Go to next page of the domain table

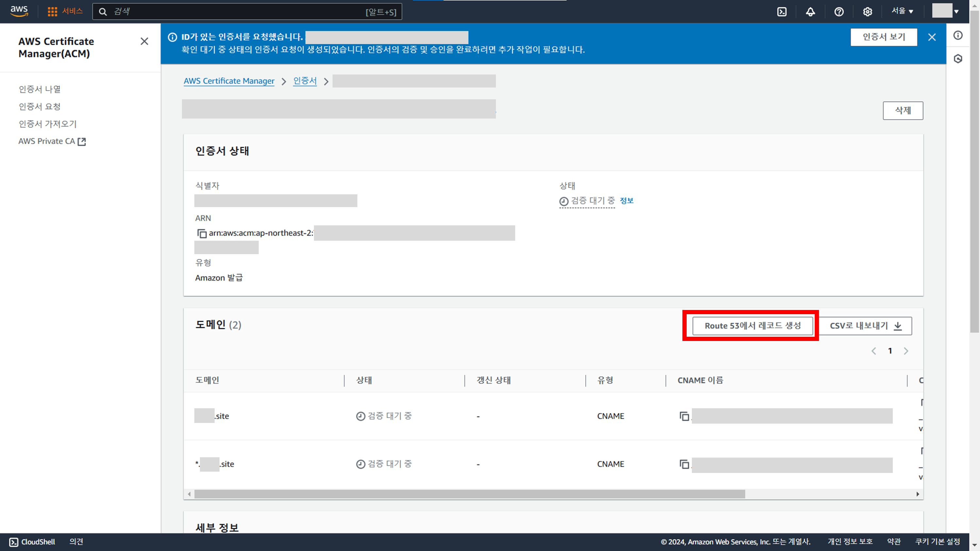pos(906,351)
